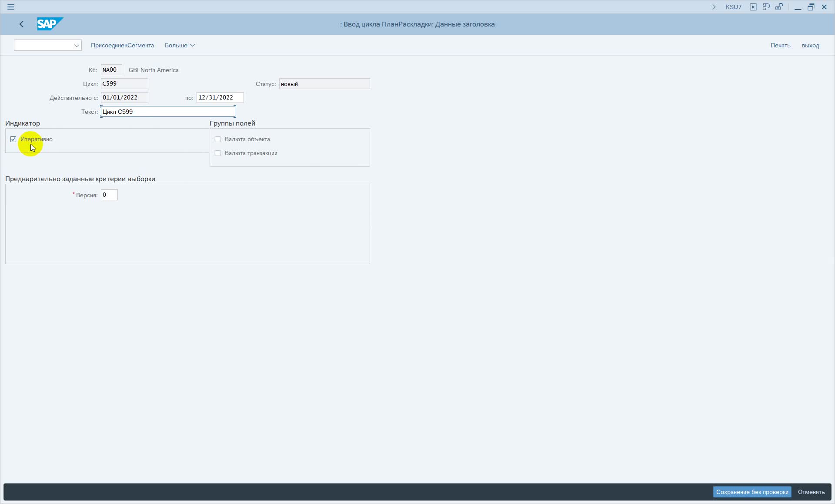Click ПрисоединенСегмента button
Screen dimensions: 835x504
[122, 45]
